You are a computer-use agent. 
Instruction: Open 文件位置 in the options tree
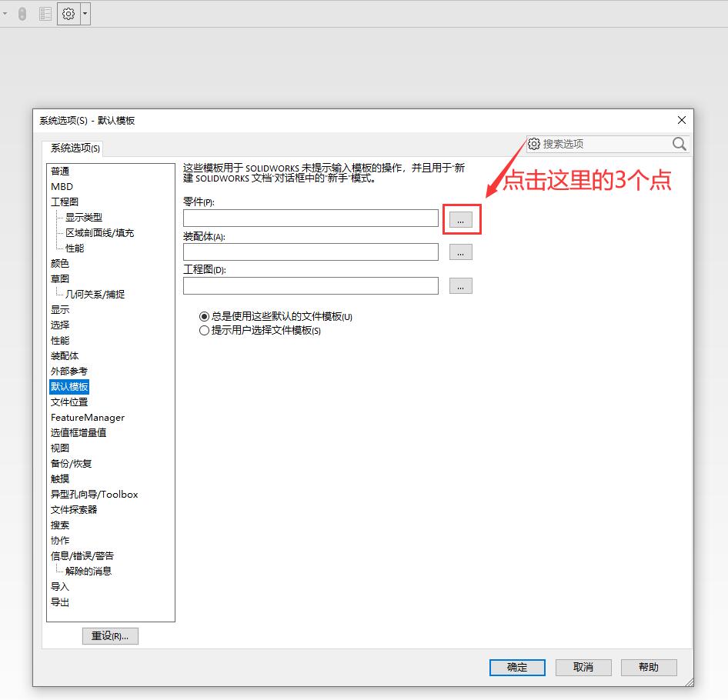tap(69, 402)
